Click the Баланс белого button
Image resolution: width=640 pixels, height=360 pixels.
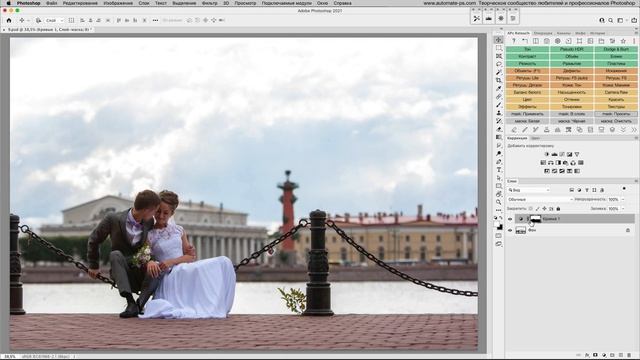pyautogui.click(x=527, y=92)
